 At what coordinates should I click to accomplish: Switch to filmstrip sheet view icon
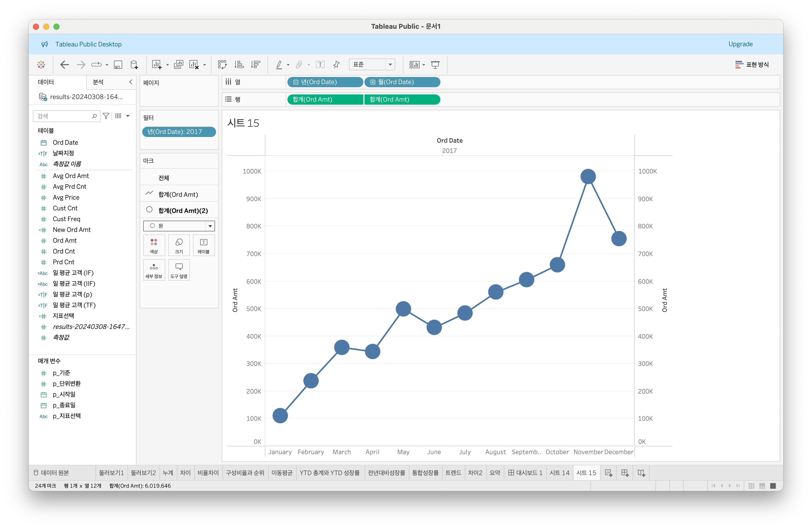pos(762,486)
